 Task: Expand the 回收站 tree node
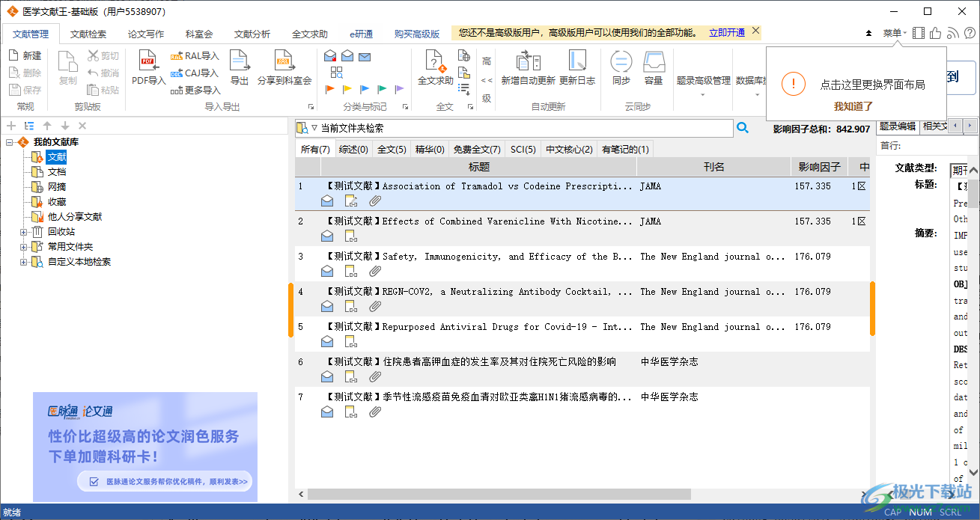point(24,232)
